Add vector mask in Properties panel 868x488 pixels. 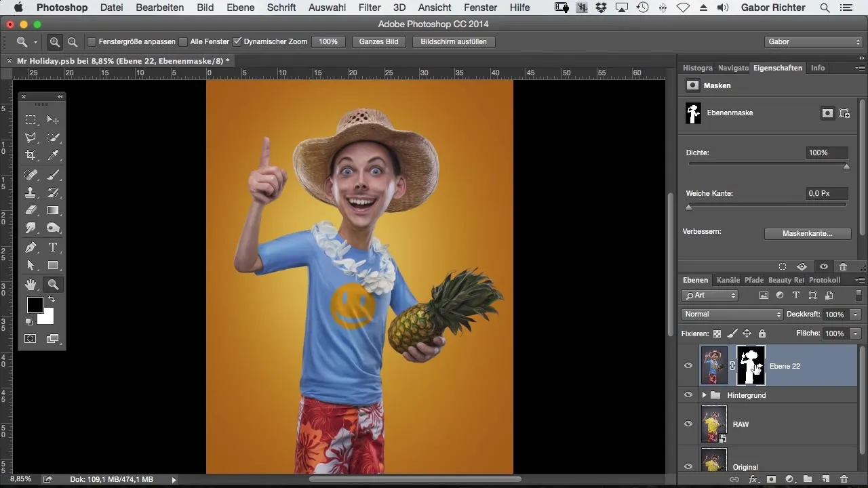(x=845, y=113)
